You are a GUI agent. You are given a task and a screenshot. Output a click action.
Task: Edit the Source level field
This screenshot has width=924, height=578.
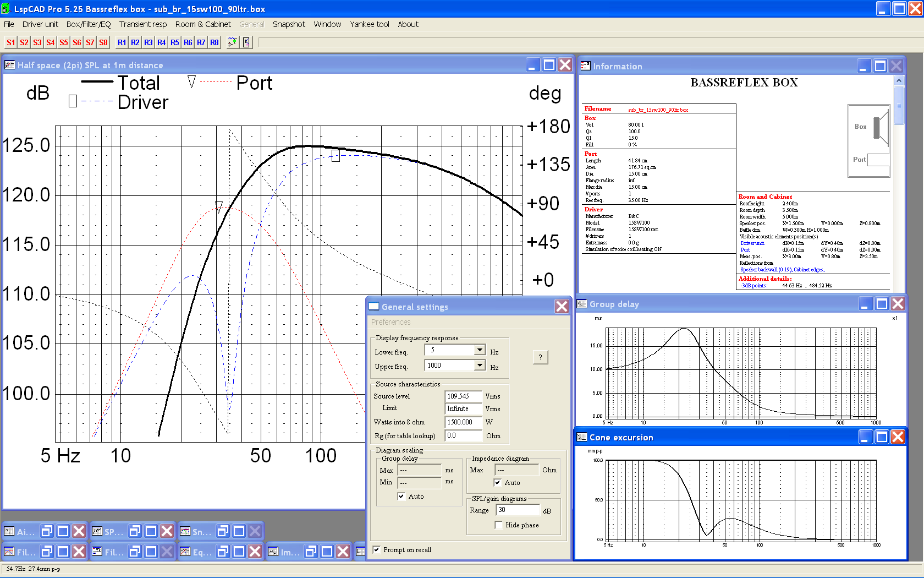coord(463,396)
